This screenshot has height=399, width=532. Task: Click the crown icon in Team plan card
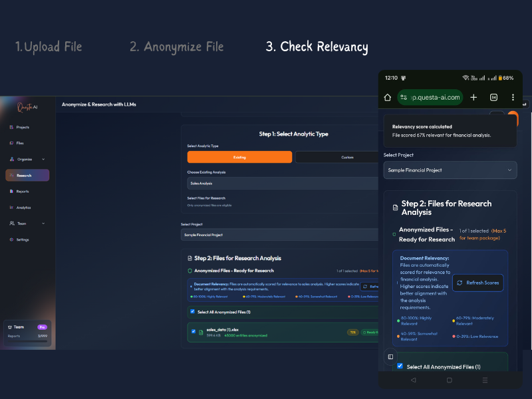pos(10,327)
